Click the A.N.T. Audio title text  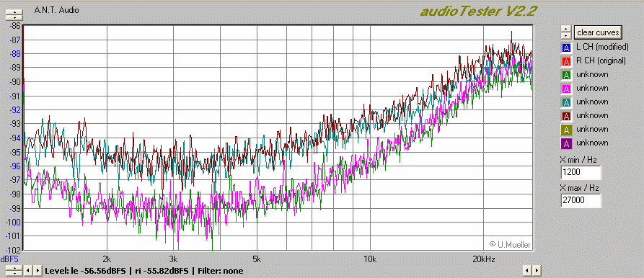(x=57, y=10)
